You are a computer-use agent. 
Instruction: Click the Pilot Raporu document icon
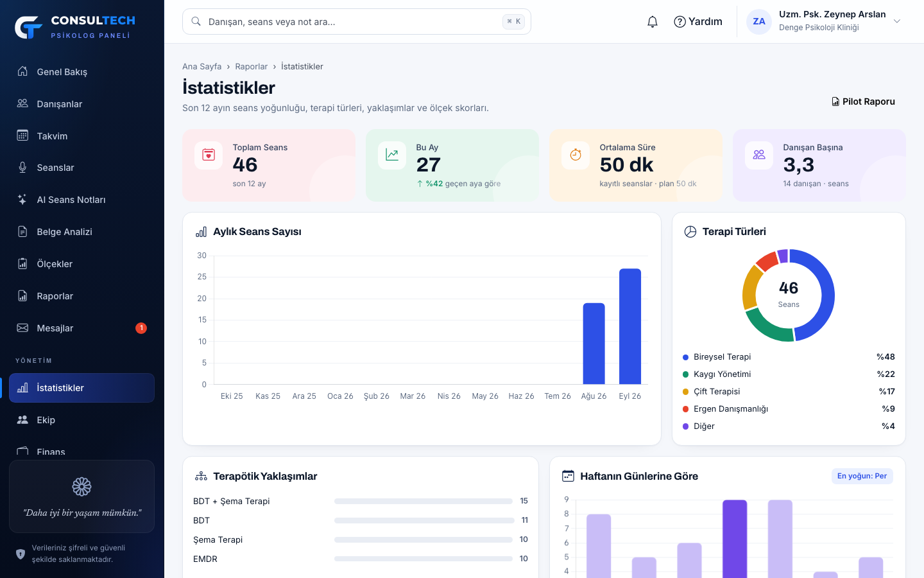point(835,101)
